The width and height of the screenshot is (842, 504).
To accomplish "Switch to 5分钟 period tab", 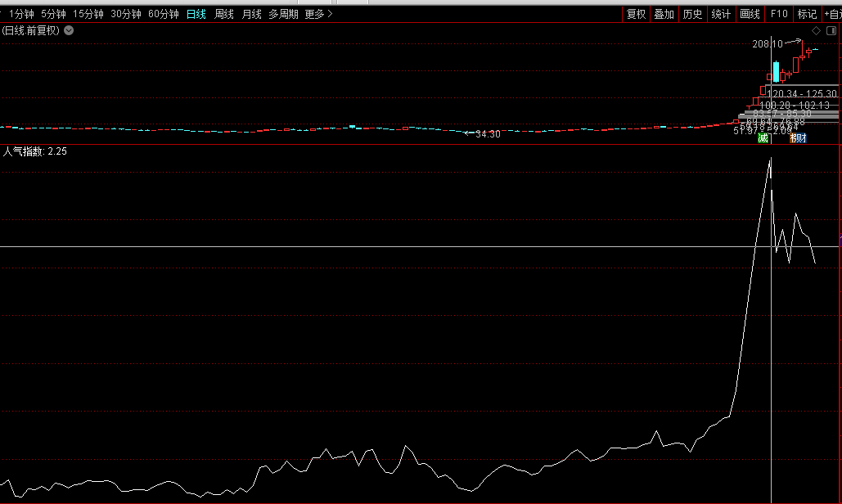I will pyautogui.click(x=53, y=14).
